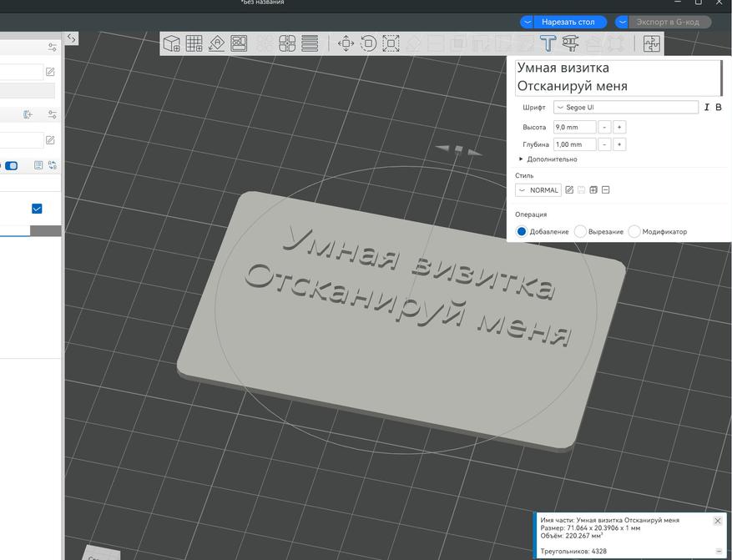Click the Auto-orient toolbar icon
Viewport: 732px width, 560px height.
coord(216,43)
